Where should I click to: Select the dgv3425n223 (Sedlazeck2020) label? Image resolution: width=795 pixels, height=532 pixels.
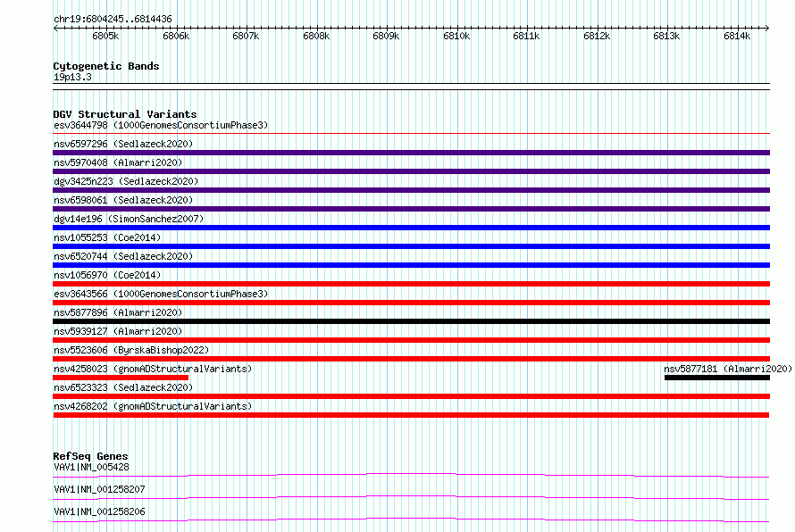(x=126, y=181)
